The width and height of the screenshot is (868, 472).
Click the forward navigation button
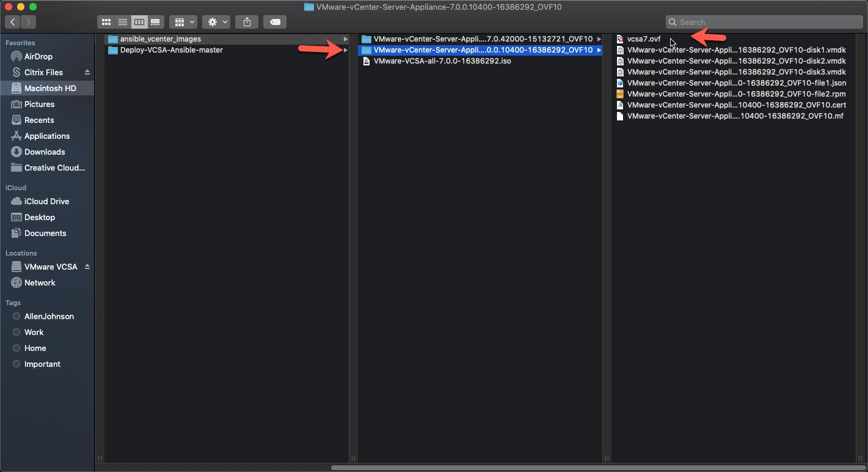(27, 21)
